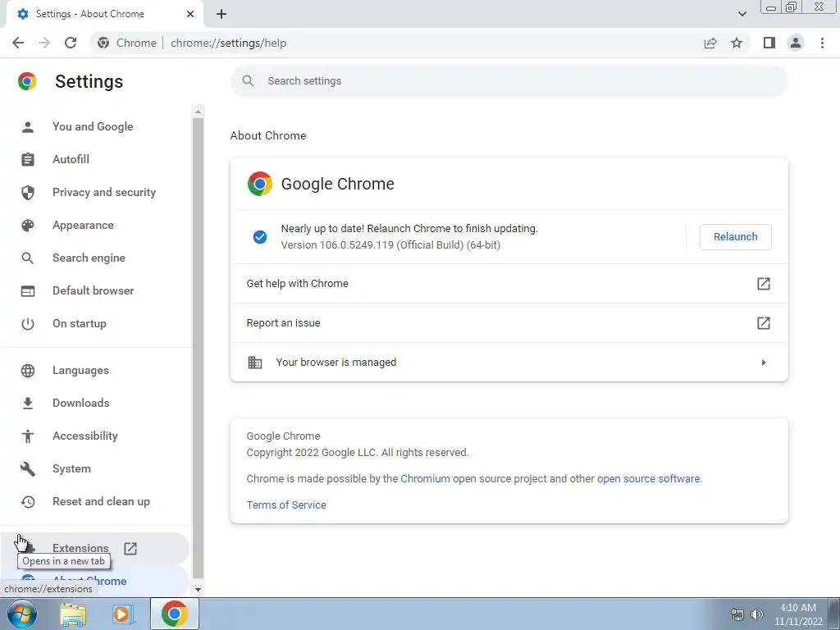
Task: Click the power icon beside On startup
Action: click(28, 323)
